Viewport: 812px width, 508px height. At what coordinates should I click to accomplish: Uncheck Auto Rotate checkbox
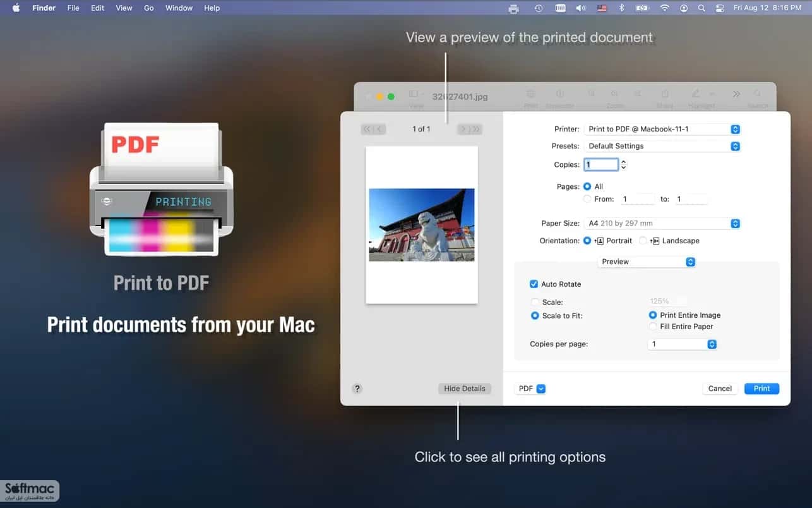click(534, 284)
